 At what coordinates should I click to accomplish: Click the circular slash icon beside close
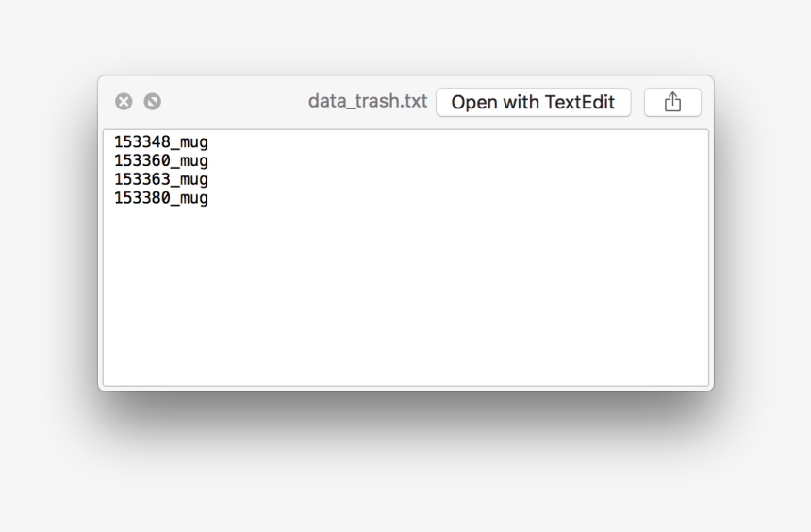[152, 102]
